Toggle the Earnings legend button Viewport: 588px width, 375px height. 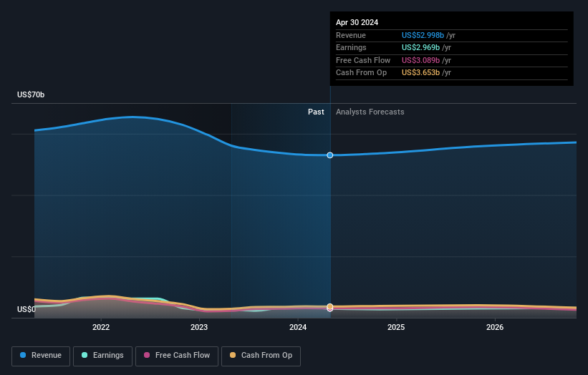pos(102,356)
